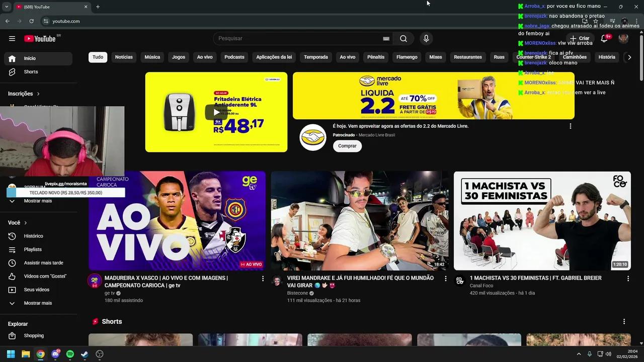Open Bistecone channel link

(297, 293)
